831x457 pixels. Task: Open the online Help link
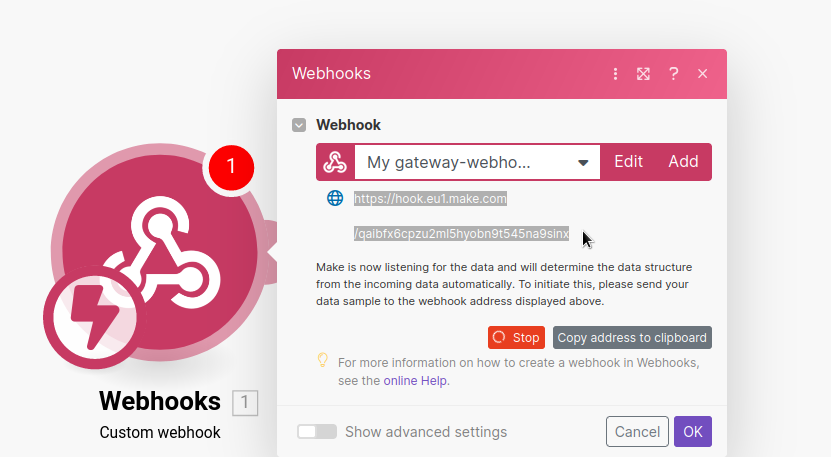[415, 381]
